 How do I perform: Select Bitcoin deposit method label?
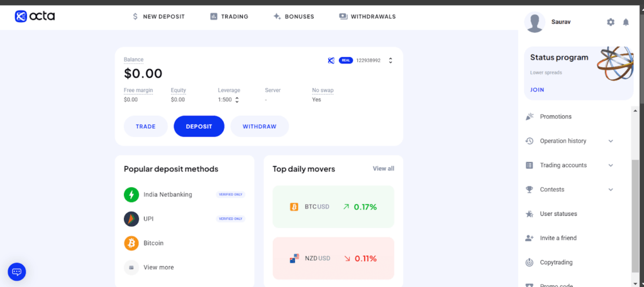point(153,243)
